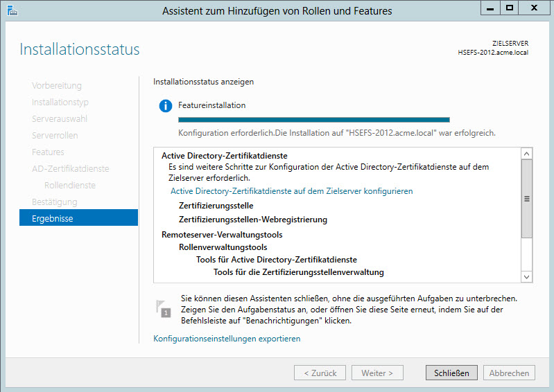Viewport: 554px width, 392px height.
Task: Select Serverrollen step in sidebar
Action: click(x=55, y=135)
